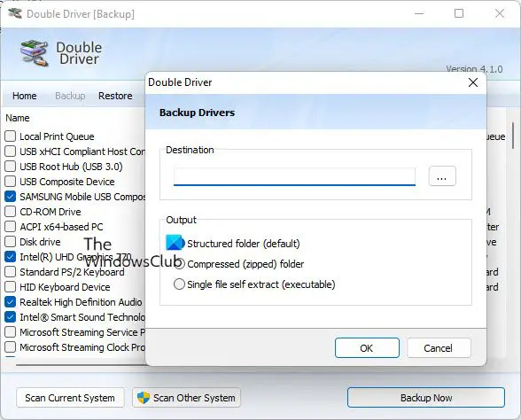Tick the Local Print Queue checkbox

(x=11, y=136)
